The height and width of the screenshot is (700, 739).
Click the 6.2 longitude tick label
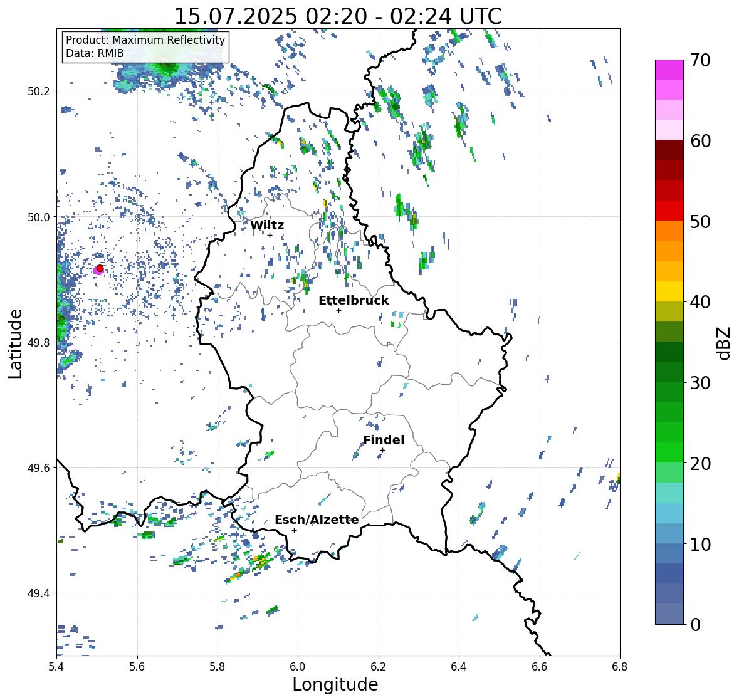tap(379, 667)
